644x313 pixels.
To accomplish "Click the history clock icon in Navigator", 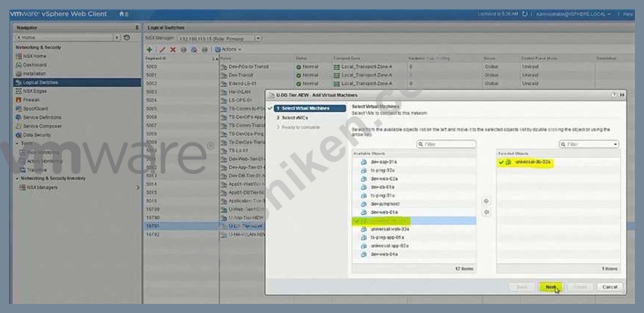I will tap(127, 38).
